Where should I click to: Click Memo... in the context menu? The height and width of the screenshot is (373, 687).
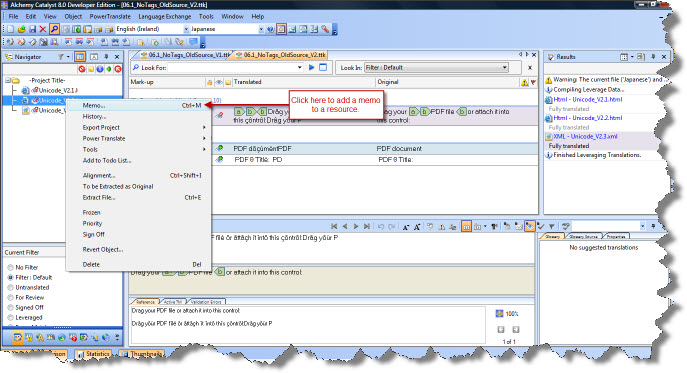click(x=138, y=106)
